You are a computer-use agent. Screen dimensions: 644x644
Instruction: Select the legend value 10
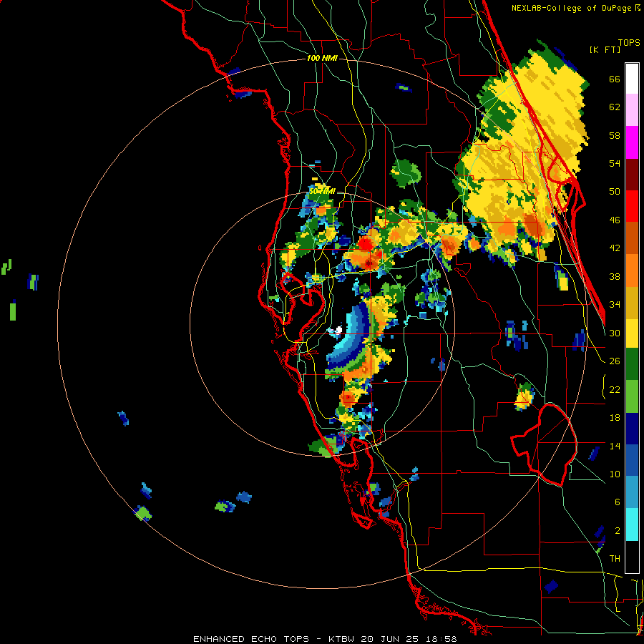click(615, 474)
